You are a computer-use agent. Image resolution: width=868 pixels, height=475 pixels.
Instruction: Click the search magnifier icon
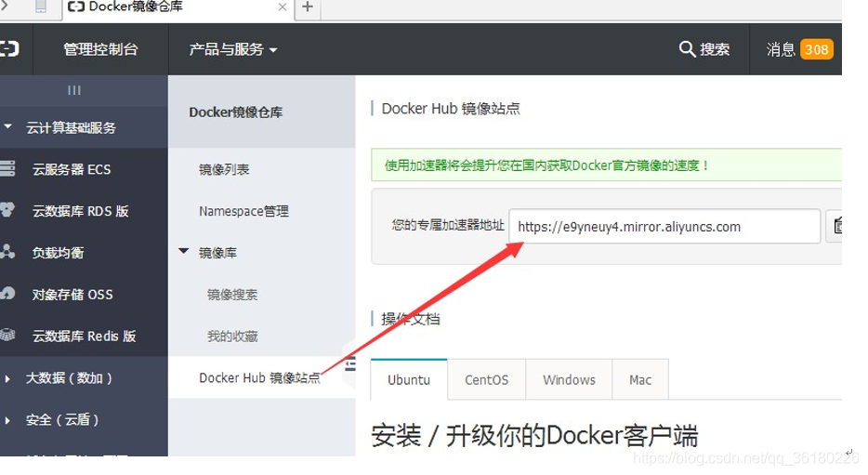687,48
